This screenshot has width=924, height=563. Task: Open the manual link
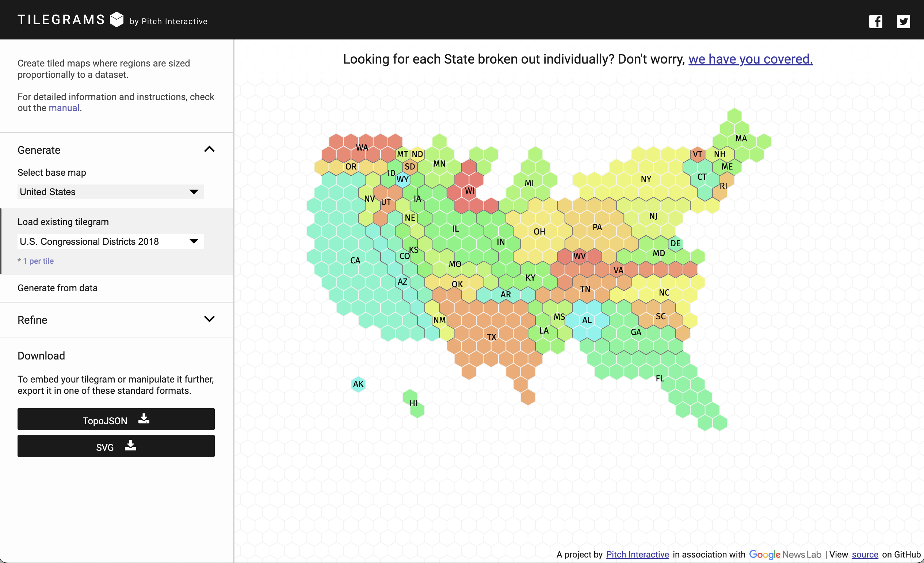point(64,108)
